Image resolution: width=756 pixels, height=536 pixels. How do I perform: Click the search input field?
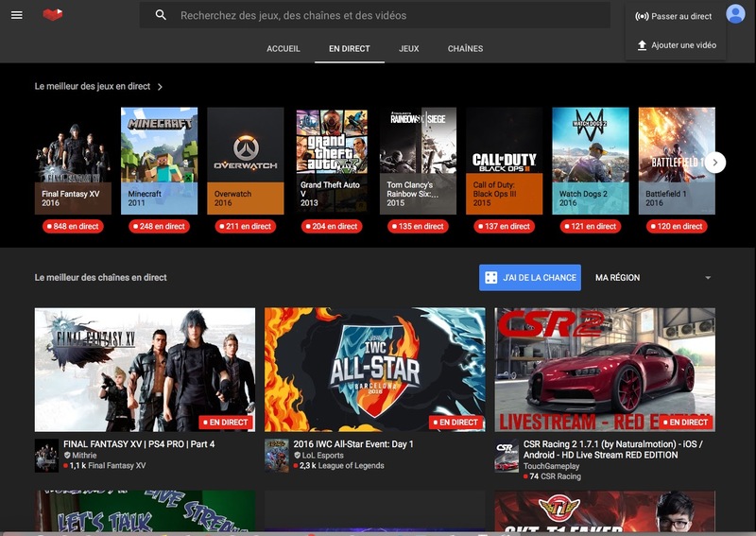(375, 15)
